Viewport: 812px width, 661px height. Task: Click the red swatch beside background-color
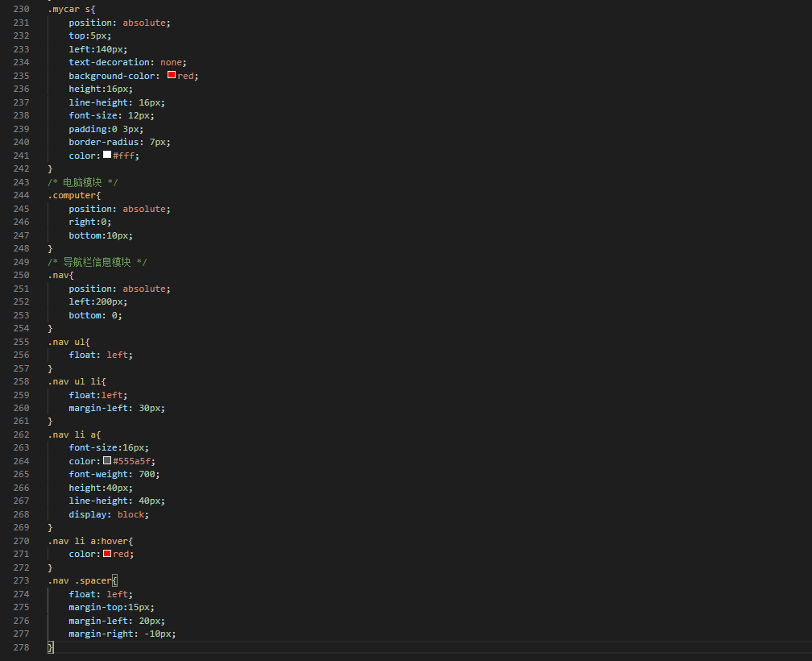click(x=172, y=75)
